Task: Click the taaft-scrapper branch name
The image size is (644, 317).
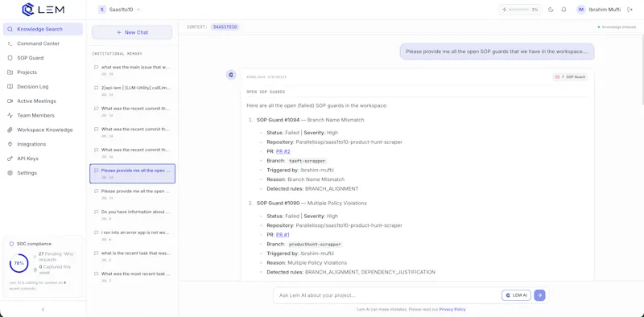Action: tap(308, 161)
